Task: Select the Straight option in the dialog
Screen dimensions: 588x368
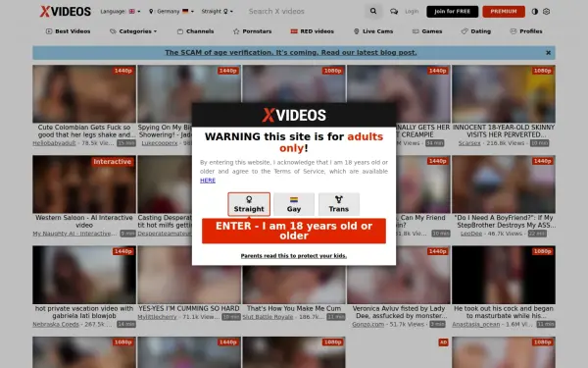Action: click(x=249, y=204)
